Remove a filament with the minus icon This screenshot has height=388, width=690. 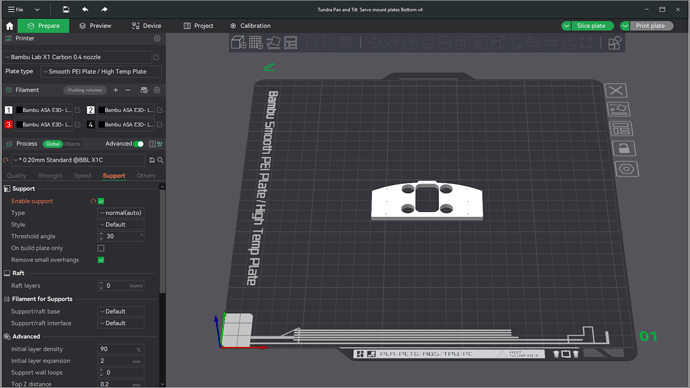128,90
